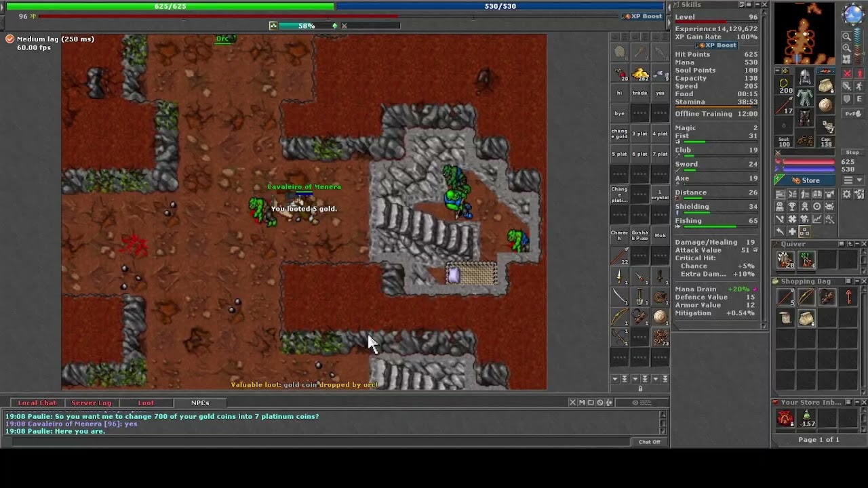Image resolution: width=868 pixels, height=488 pixels.
Task: Select the scroll item in Shopping Bag
Action: click(x=785, y=318)
